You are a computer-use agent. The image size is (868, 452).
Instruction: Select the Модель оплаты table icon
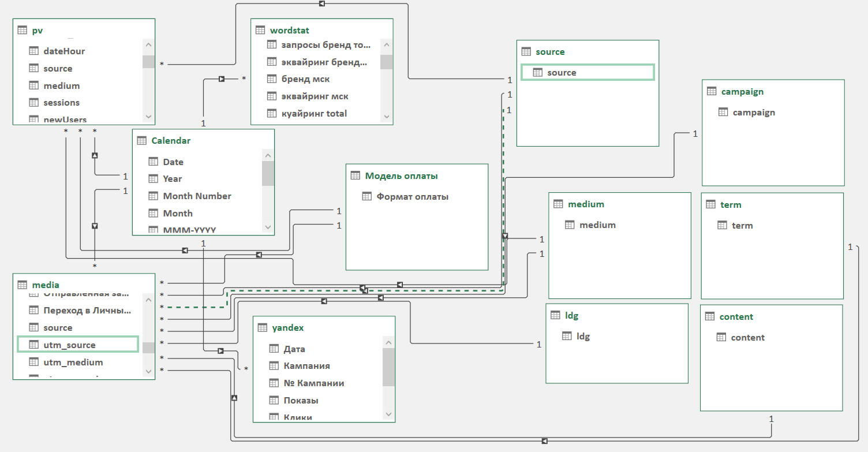(x=356, y=175)
